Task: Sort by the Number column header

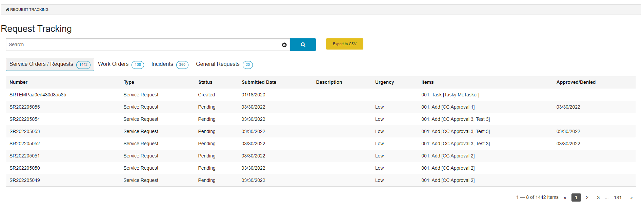Action: [x=19, y=82]
